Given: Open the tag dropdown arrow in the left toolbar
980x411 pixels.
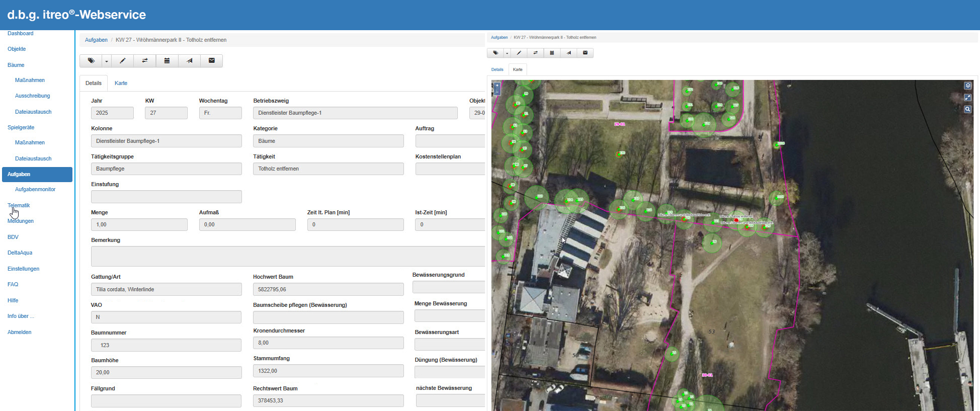Looking at the screenshot, I should 106,61.
